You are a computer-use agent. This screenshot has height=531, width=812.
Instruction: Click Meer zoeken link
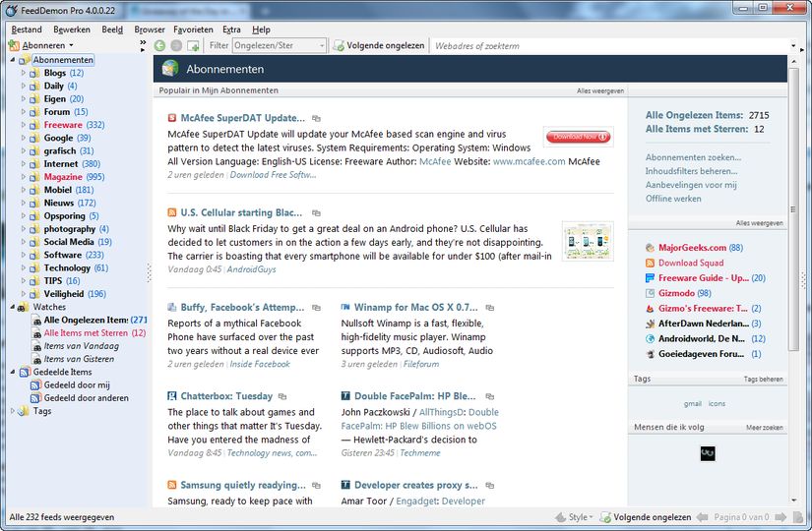coord(765,428)
